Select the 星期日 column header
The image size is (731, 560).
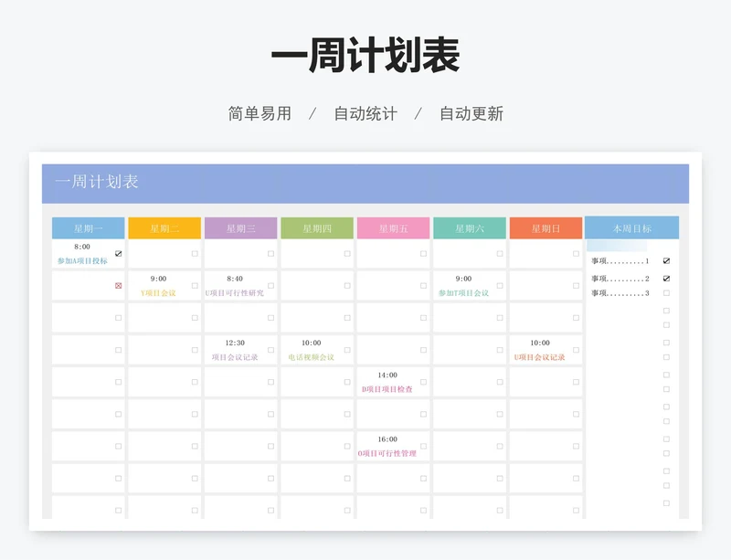(x=546, y=228)
